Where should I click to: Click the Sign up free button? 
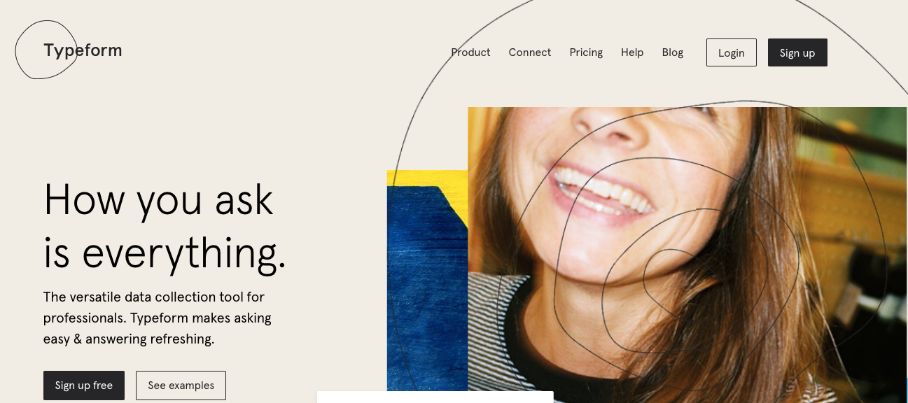tap(84, 386)
